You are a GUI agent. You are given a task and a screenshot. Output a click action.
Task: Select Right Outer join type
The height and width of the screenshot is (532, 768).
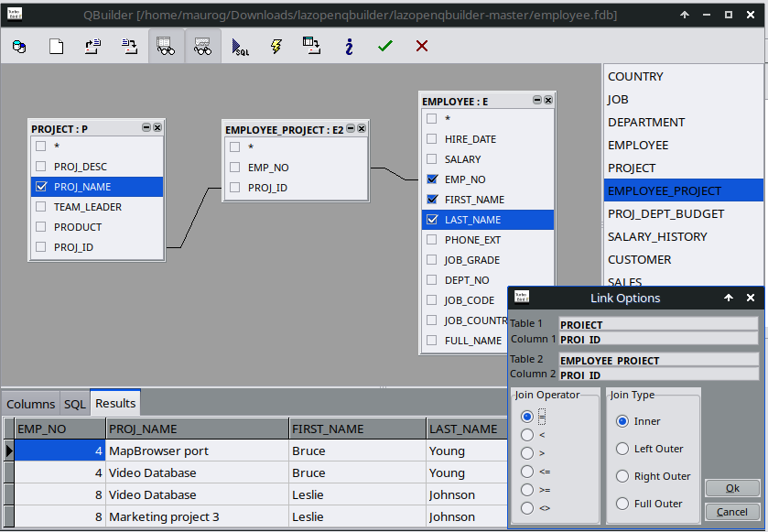(622, 476)
